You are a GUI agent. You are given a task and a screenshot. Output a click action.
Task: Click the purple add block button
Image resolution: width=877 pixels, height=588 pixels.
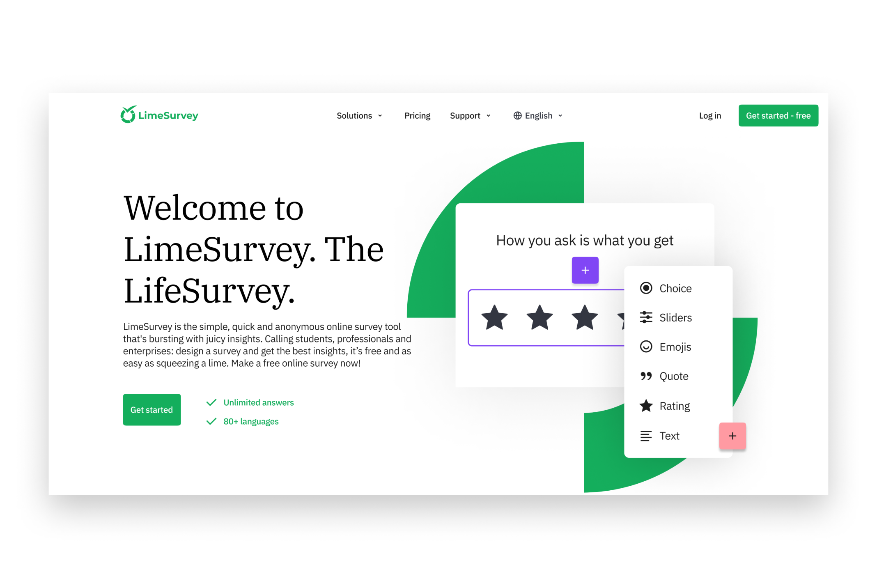(x=585, y=270)
